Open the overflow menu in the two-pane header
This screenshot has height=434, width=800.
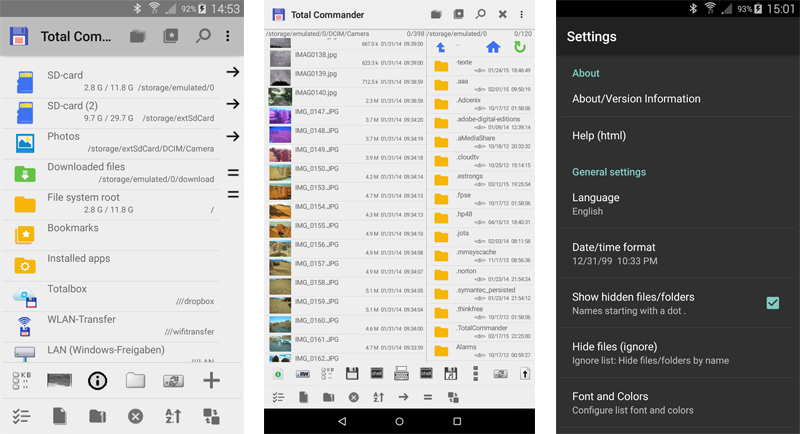(521, 14)
